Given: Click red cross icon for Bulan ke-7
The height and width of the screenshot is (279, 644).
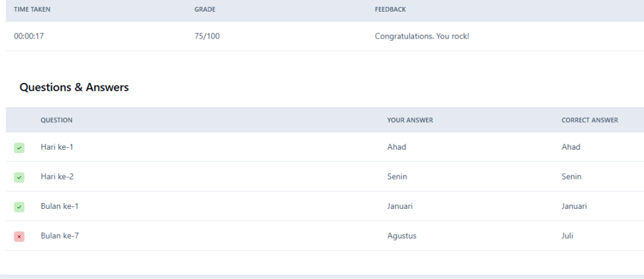Looking at the screenshot, I should (19, 237).
